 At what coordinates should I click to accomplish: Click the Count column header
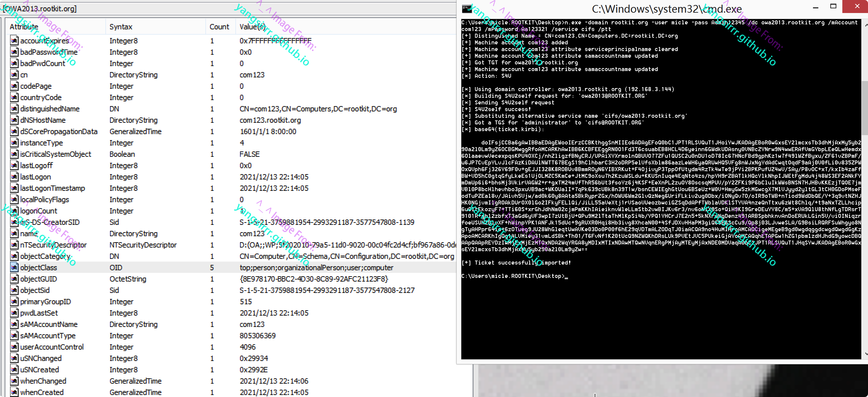tap(219, 27)
